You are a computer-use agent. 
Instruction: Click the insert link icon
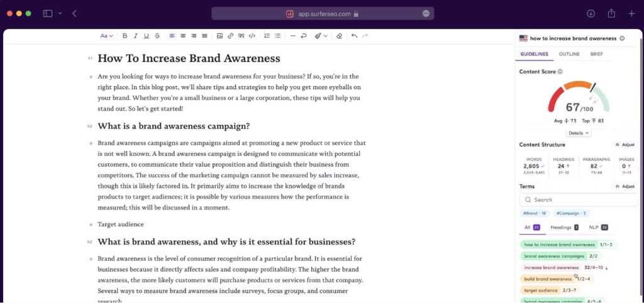pyautogui.click(x=230, y=36)
